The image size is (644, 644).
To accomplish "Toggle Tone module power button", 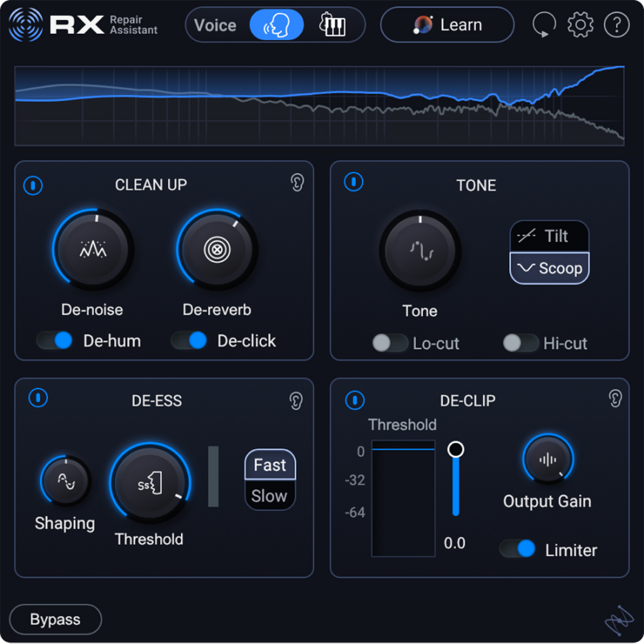I will [354, 182].
